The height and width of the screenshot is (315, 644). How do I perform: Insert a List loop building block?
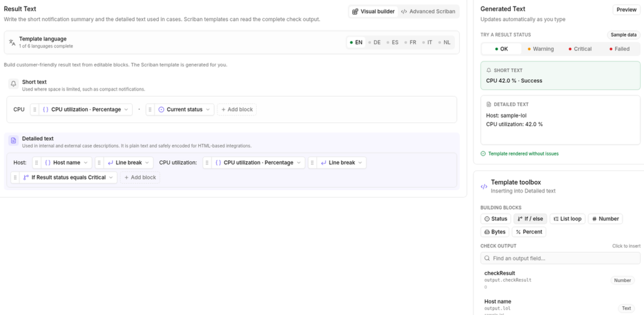tap(567, 219)
